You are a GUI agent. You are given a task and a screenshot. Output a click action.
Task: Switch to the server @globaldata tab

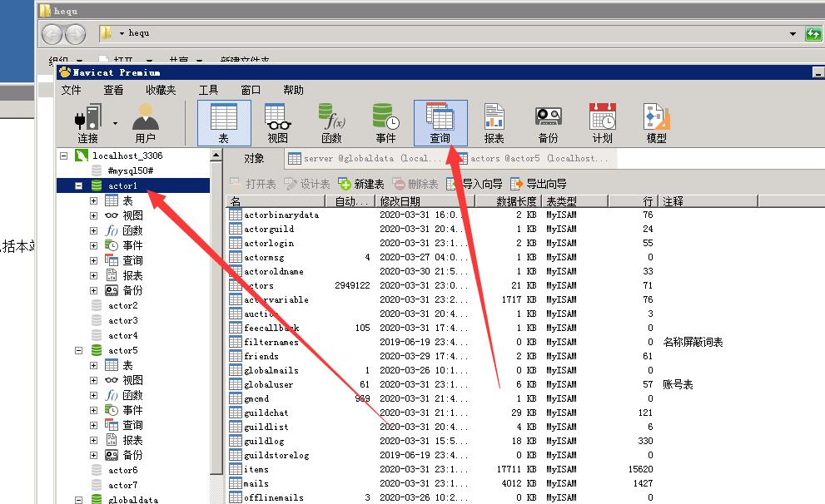click(365, 158)
